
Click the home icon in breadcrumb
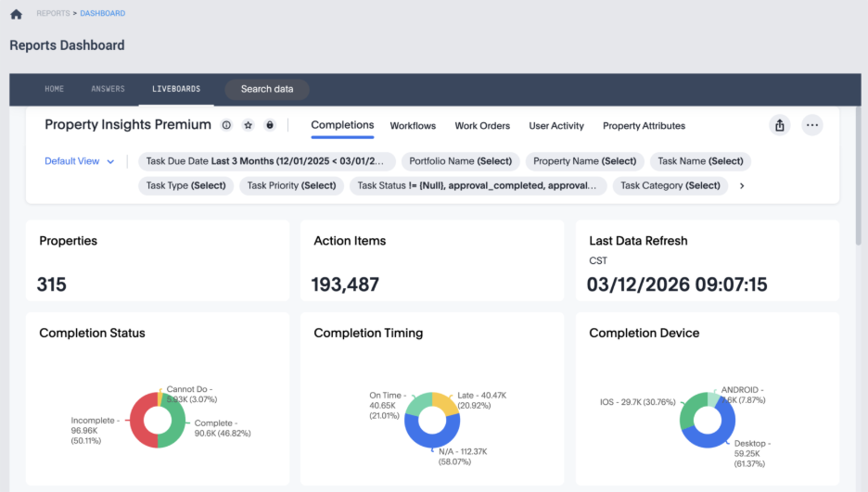(x=16, y=14)
